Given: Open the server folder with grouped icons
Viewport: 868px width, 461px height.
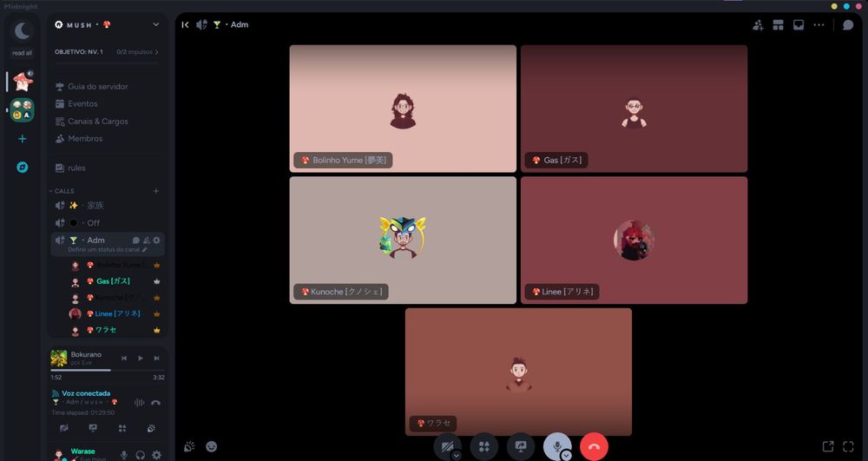Looking at the screenshot, I should (x=23, y=110).
